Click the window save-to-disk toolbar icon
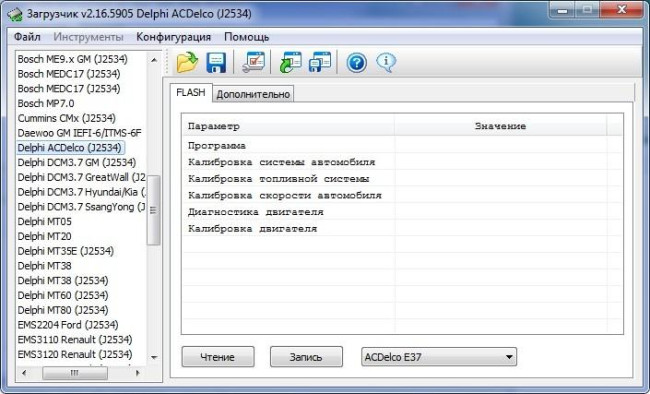This screenshot has width=650, height=394. (320, 63)
